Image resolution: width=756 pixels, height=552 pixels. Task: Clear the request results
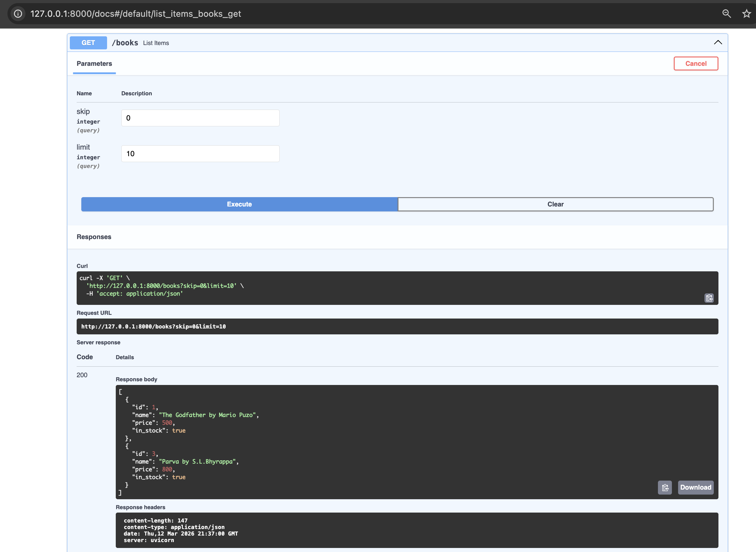[x=555, y=204]
